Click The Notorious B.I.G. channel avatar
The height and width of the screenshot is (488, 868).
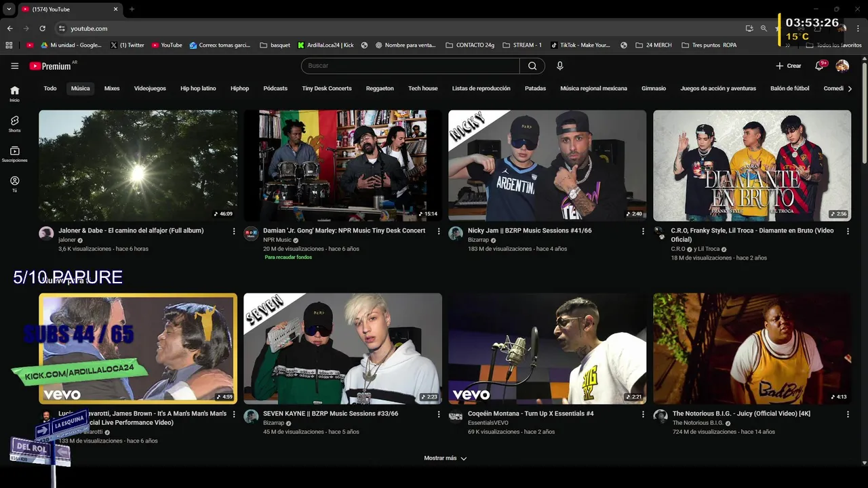[660, 416]
